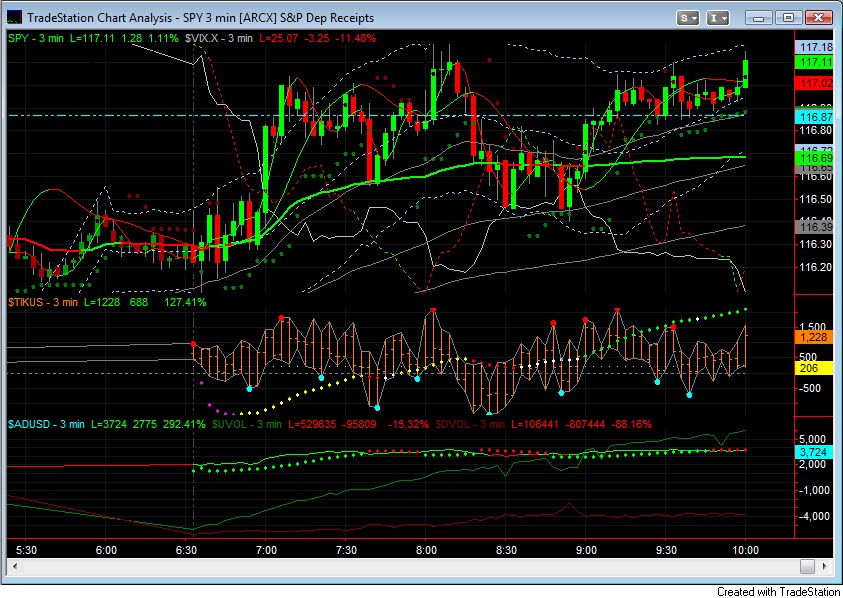Image resolution: width=843 pixels, height=598 pixels.
Task: Click the green 117.11 last price marker
Action: (815, 62)
